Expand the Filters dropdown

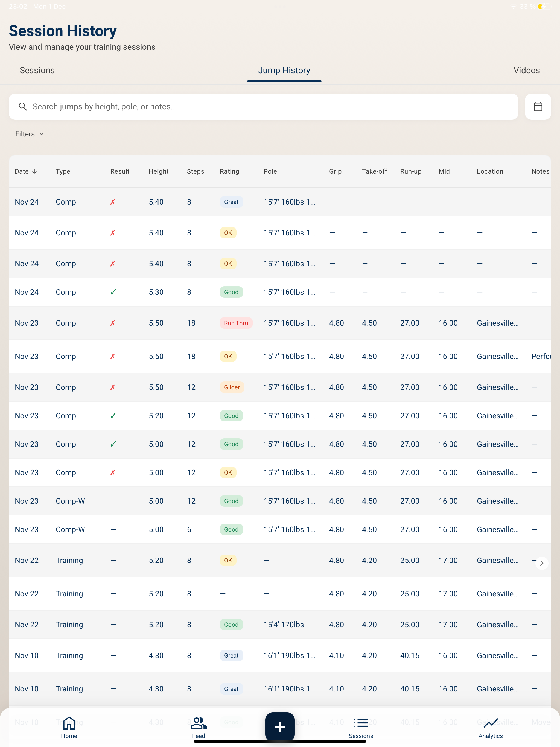pyautogui.click(x=30, y=134)
